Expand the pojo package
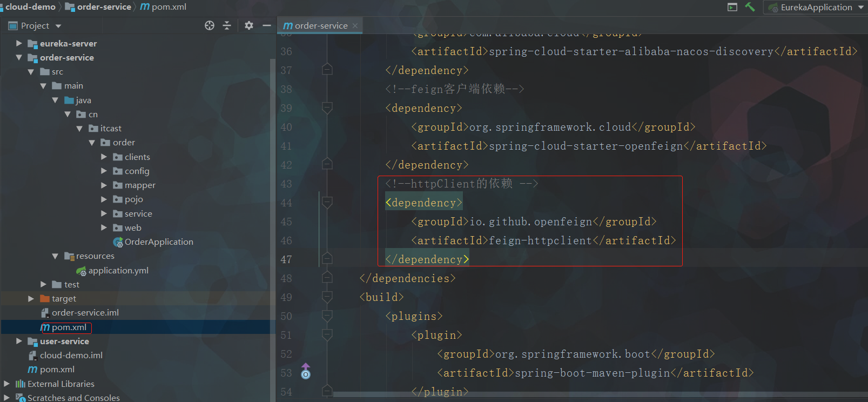868x402 pixels. [x=104, y=199]
